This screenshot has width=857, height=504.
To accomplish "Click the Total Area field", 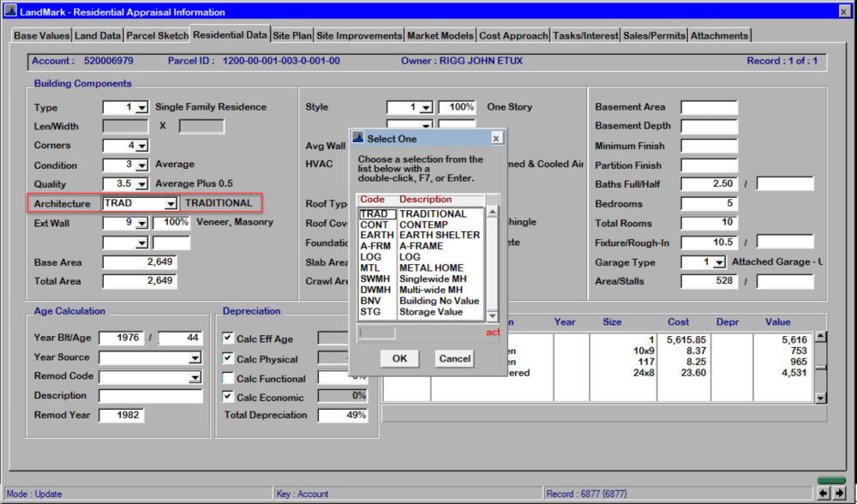I will [x=140, y=281].
